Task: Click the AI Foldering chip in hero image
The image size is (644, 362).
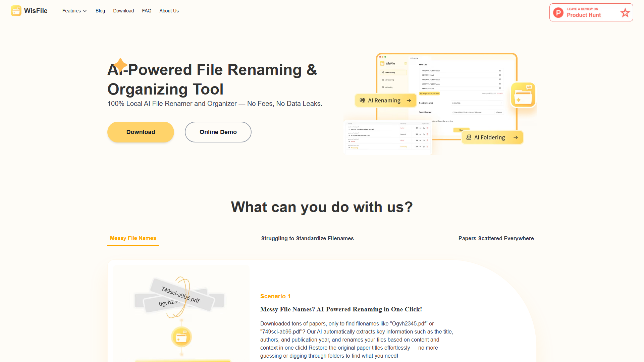Action: coord(492,137)
